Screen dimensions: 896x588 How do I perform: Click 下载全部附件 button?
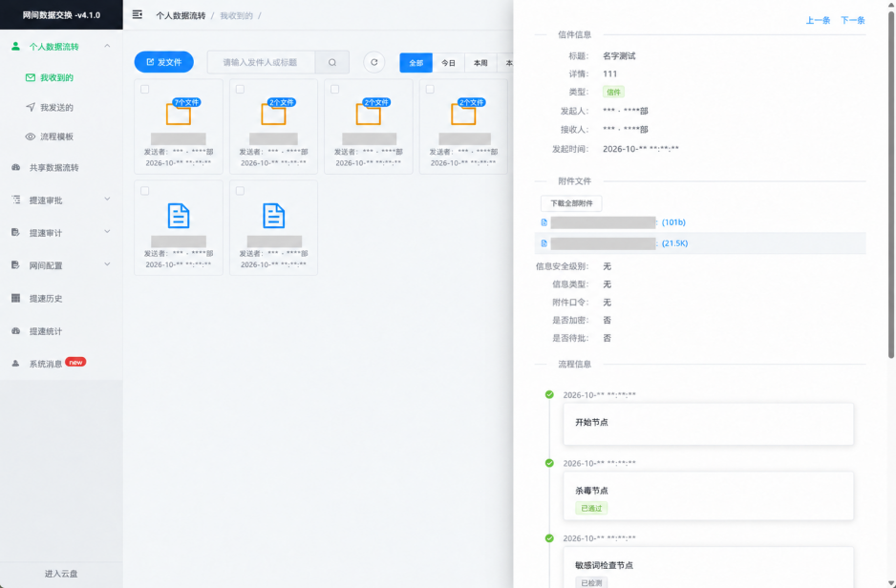click(571, 203)
